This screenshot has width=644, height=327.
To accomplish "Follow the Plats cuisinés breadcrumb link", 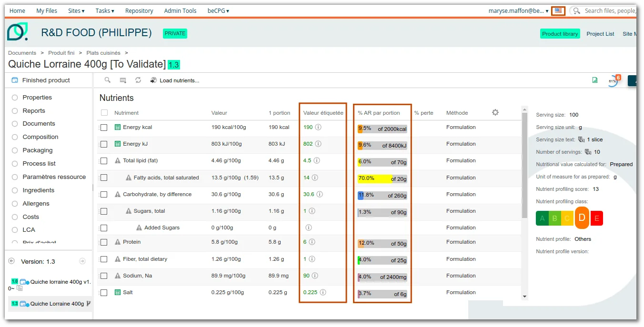I will pos(103,53).
